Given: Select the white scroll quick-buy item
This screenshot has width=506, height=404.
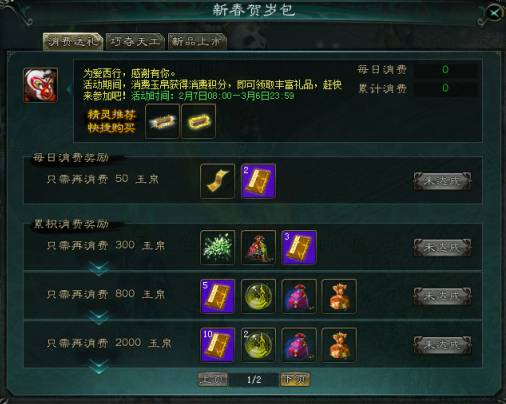Looking at the screenshot, I should [x=162, y=121].
